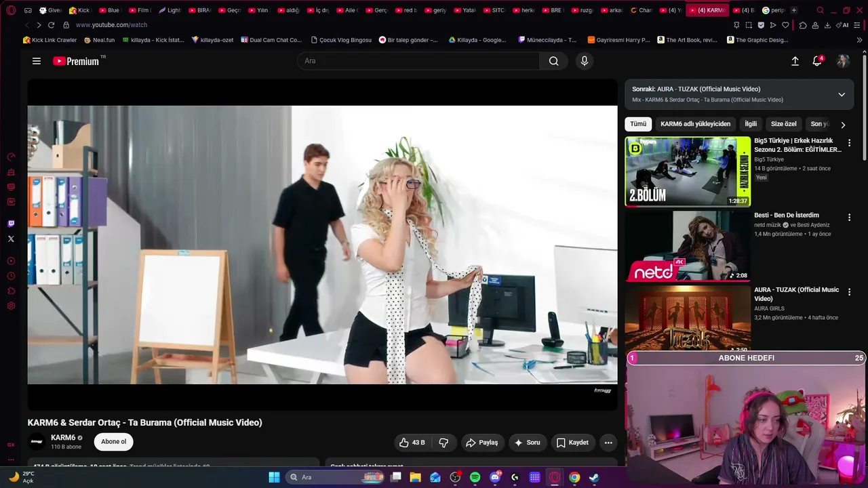868x488 pixels.
Task: Reload the YouTube page
Action: [51, 25]
